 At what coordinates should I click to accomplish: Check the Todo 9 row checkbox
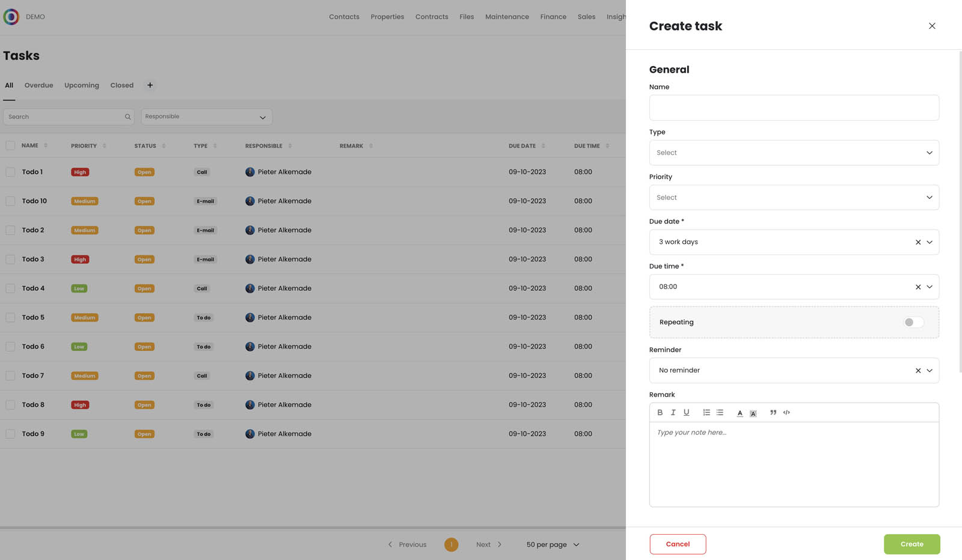coord(10,434)
